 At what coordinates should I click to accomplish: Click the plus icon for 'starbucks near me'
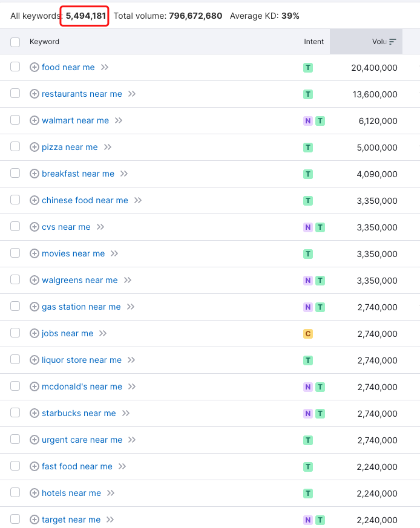[34, 413]
